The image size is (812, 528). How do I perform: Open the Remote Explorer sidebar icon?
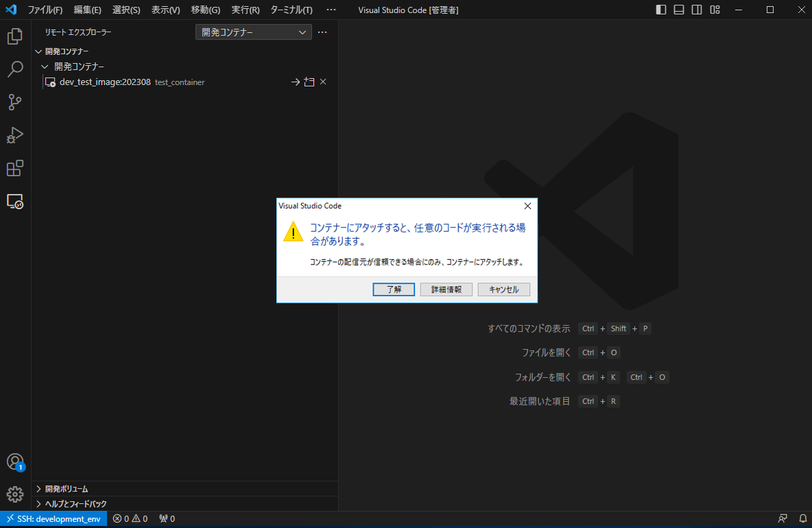[14, 201]
